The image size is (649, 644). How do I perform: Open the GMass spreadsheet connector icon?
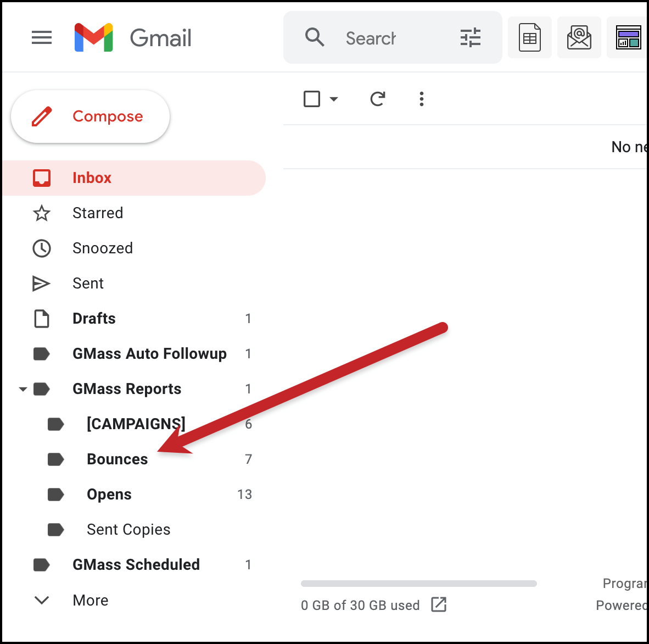tap(530, 37)
